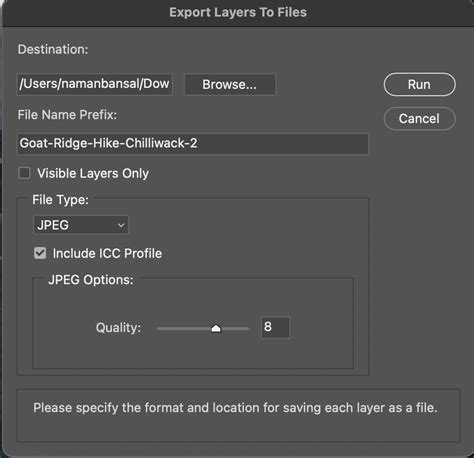Click the "Export Layers To Files" title
474x458 pixels.
tap(238, 13)
